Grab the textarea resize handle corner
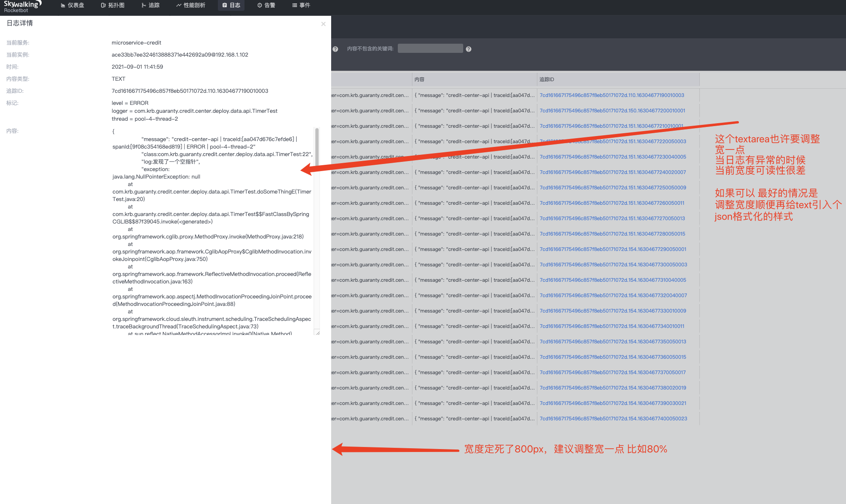Viewport: 846px width, 504px height. coord(318,333)
